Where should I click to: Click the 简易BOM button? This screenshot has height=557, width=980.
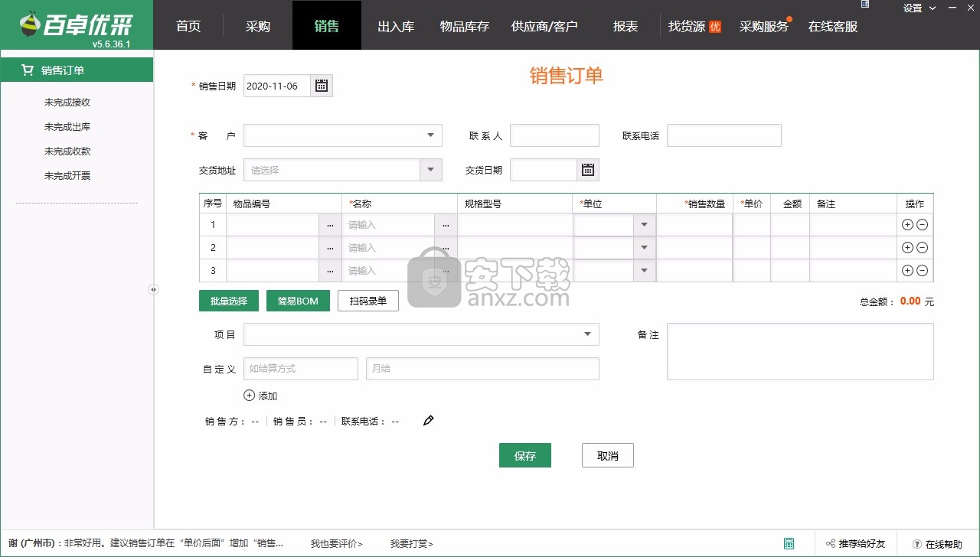[298, 301]
